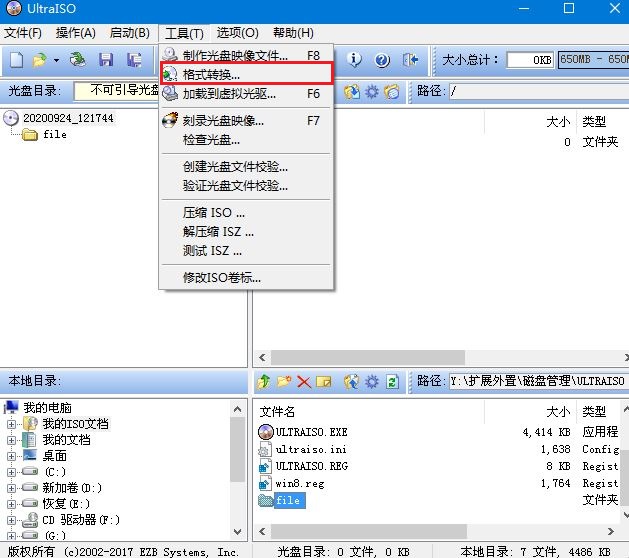Click the disc 路径 path field
The image size is (629, 558).
point(539,91)
